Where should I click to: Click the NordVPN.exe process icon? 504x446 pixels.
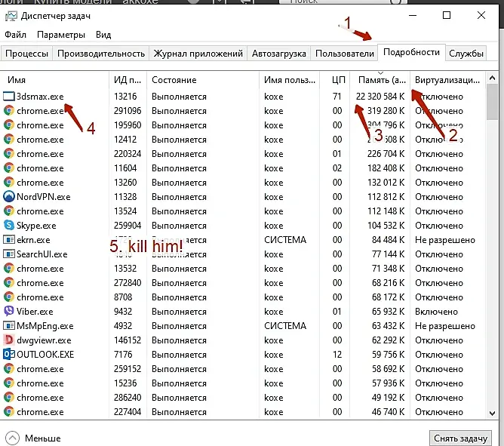9,196
